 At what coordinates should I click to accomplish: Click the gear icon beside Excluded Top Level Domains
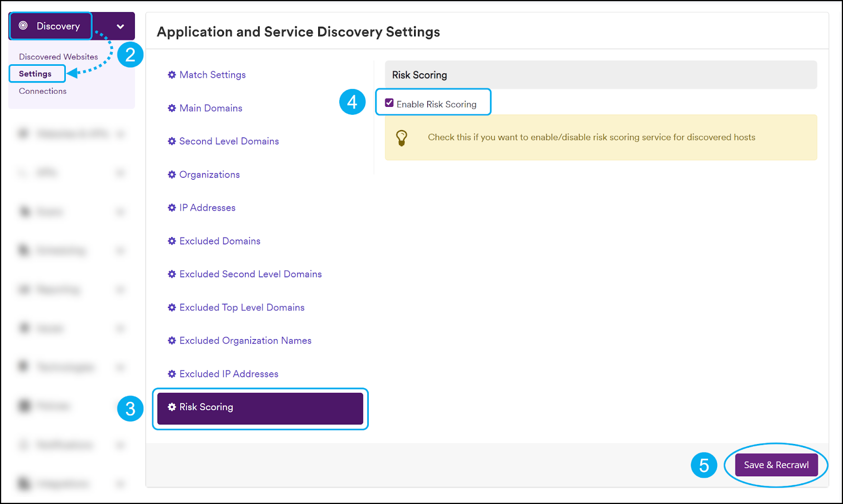(172, 307)
